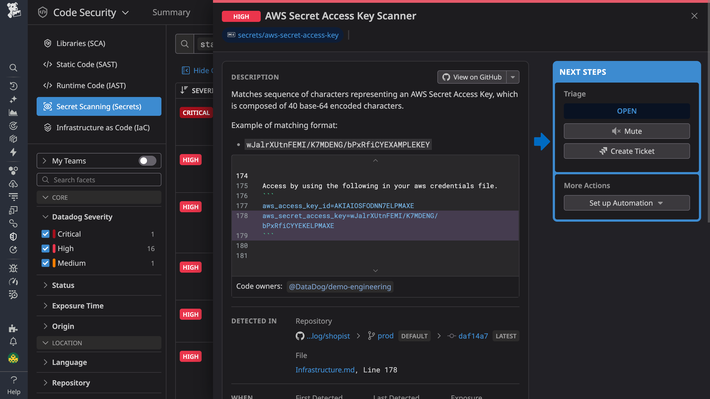Expand the Language facet
710x399 pixels.
45,362
